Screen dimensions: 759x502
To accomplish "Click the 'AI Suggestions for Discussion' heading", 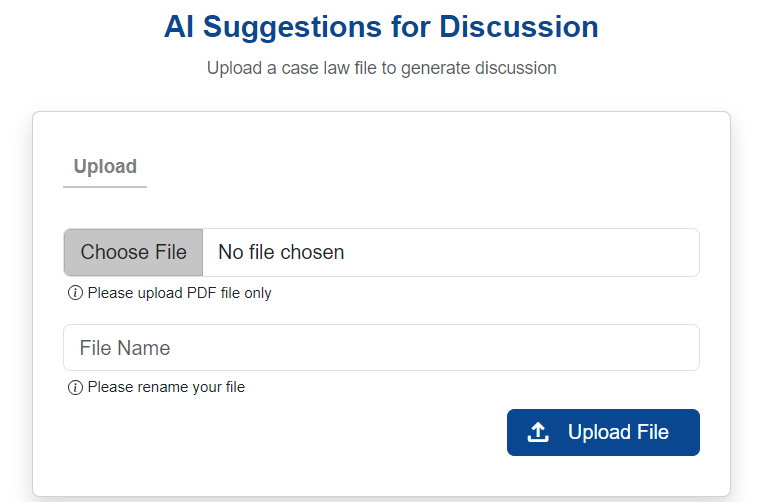I will [381, 27].
